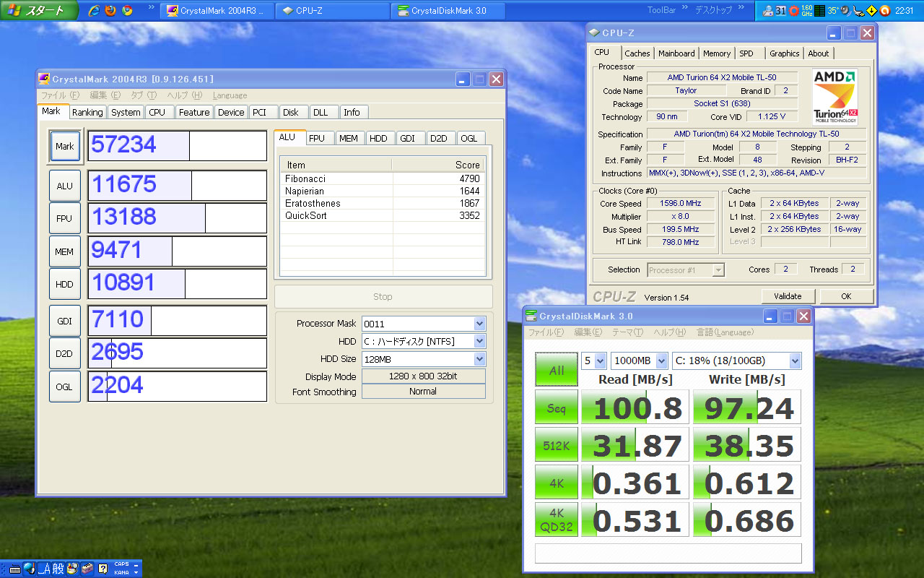Switch to the Ranking tab in CrystalMark
This screenshot has width=924, height=578.
pyautogui.click(x=87, y=112)
